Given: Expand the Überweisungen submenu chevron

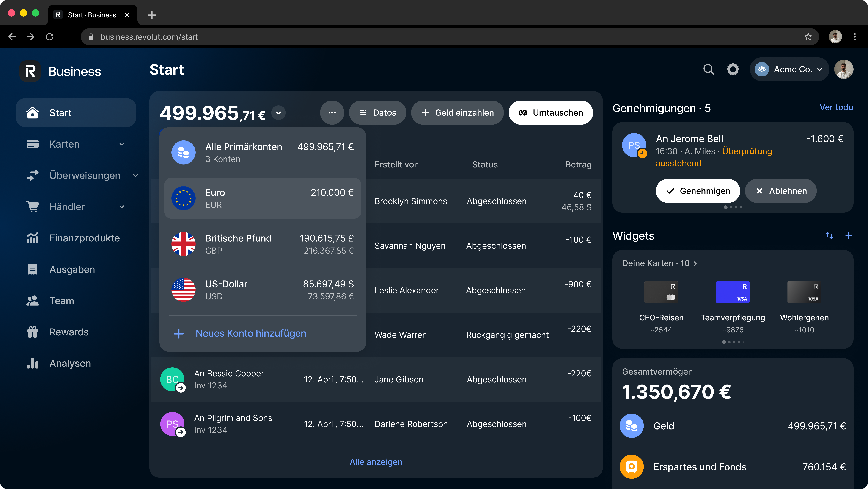Looking at the screenshot, I should point(135,175).
